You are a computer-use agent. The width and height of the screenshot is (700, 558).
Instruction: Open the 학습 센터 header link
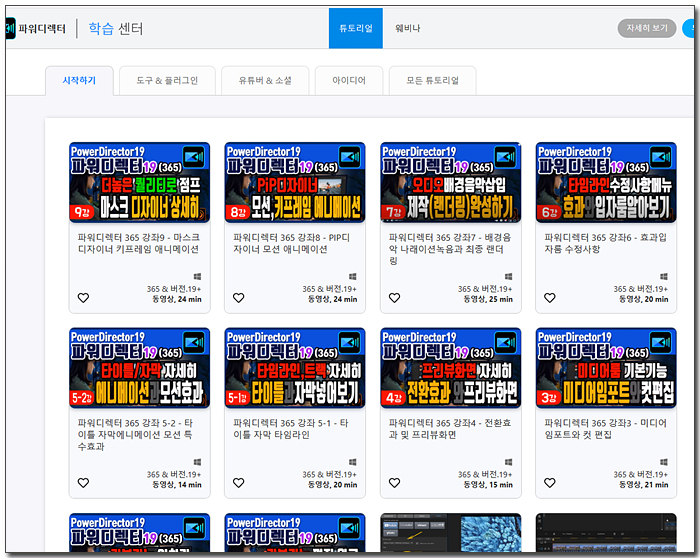pos(116,29)
